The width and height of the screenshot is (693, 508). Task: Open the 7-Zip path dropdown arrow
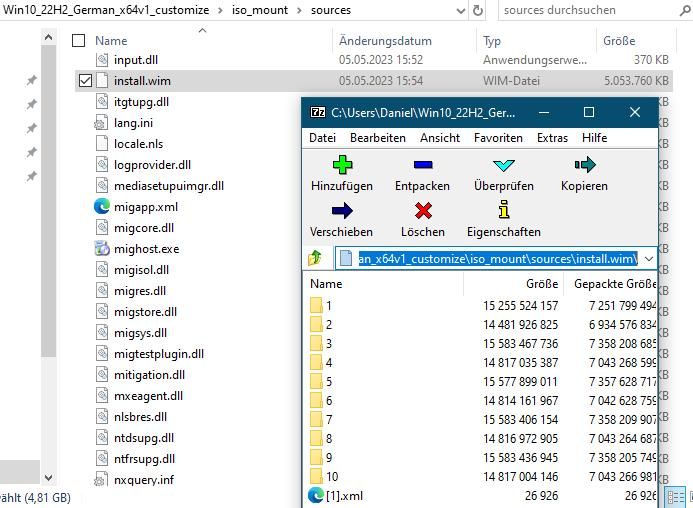[x=649, y=259]
